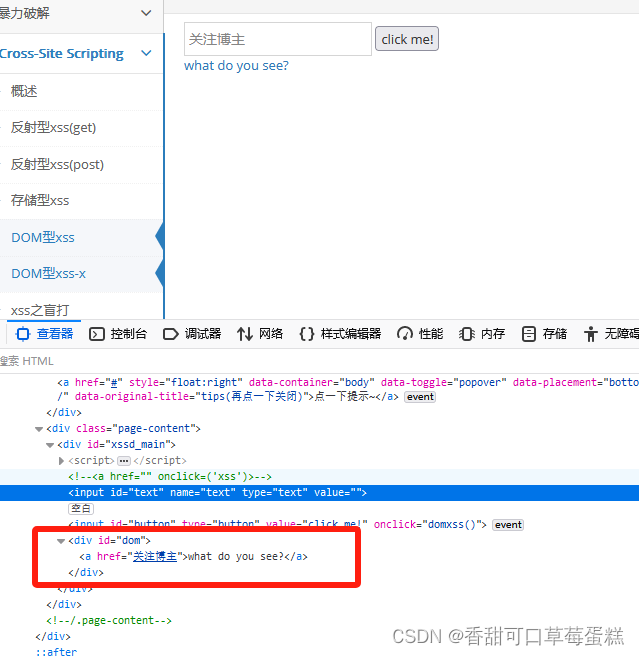Viewport: 639px width, 656px height.
Task: Open the Inspector (查看器) panel icon
Action: [23, 334]
